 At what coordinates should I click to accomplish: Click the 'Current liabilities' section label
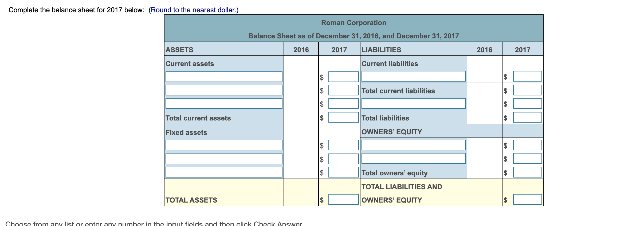click(390, 64)
